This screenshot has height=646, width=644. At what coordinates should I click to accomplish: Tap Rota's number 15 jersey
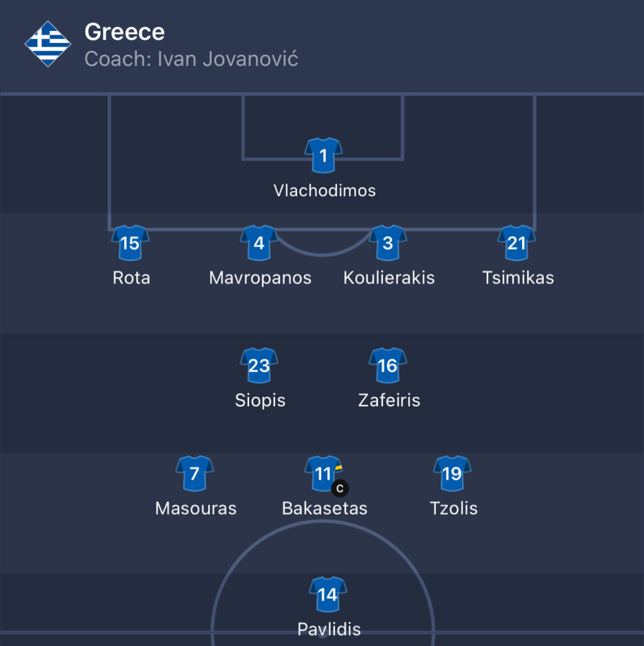130,243
